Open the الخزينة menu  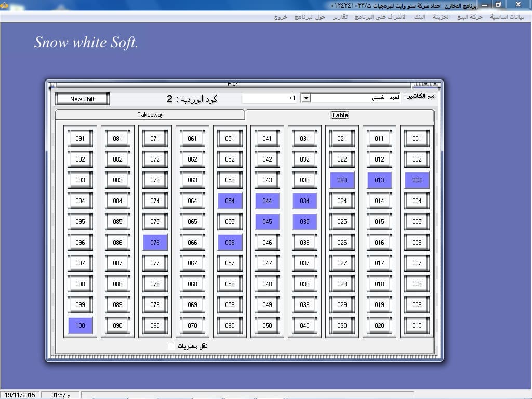coord(441,17)
